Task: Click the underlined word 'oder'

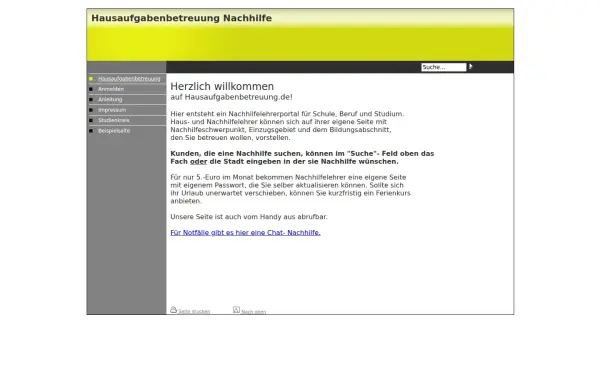Action: pyautogui.click(x=199, y=161)
